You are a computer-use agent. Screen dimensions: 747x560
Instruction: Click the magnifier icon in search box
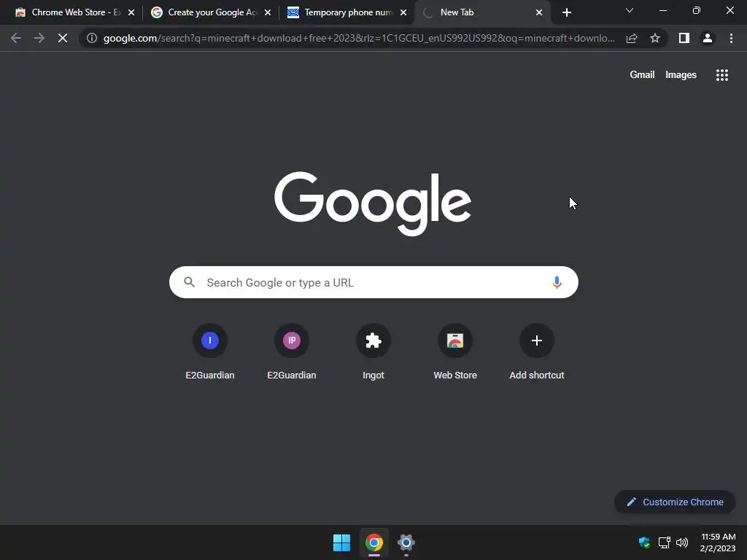pyautogui.click(x=190, y=282)
